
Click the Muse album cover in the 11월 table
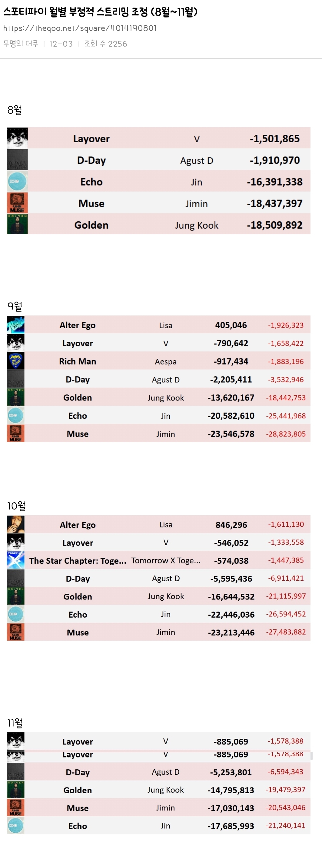coord(15,808)
